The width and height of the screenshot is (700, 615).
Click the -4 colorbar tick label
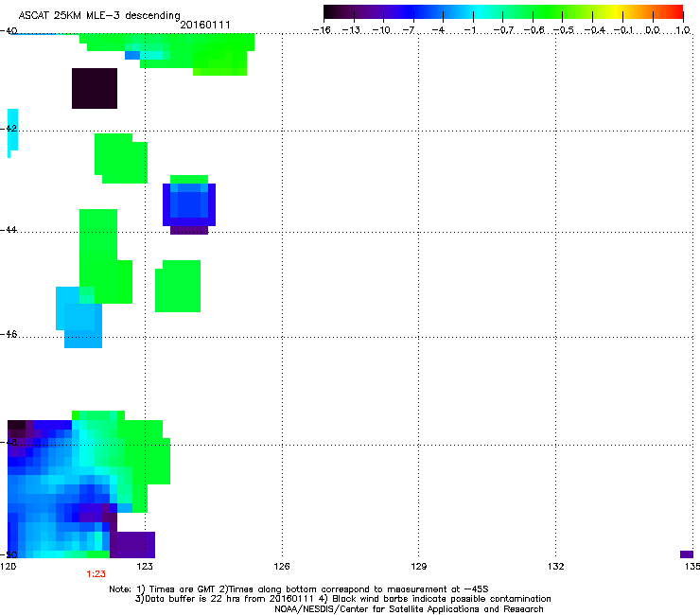(x=438, y=30)
